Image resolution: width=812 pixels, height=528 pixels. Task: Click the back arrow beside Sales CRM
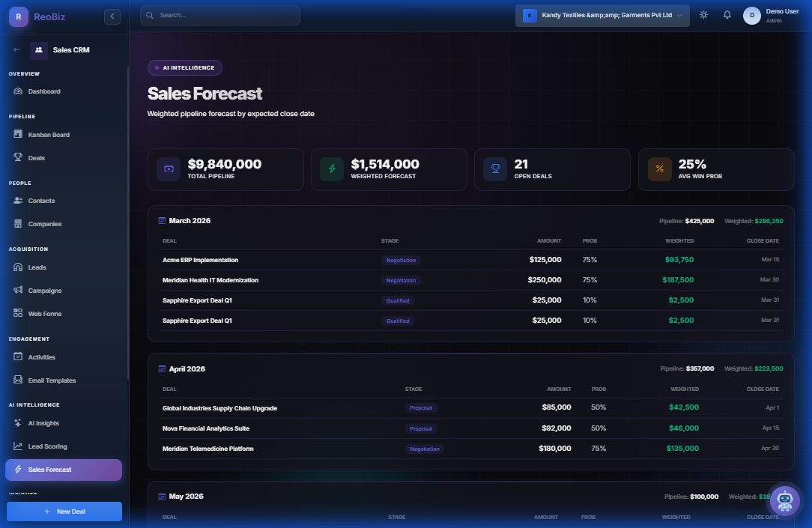16,49
